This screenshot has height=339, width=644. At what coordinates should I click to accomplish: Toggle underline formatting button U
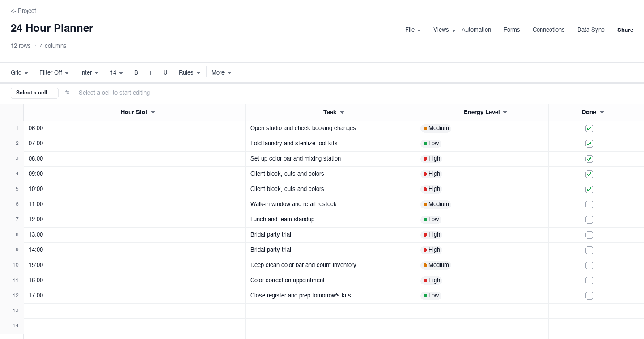[165, 72]
